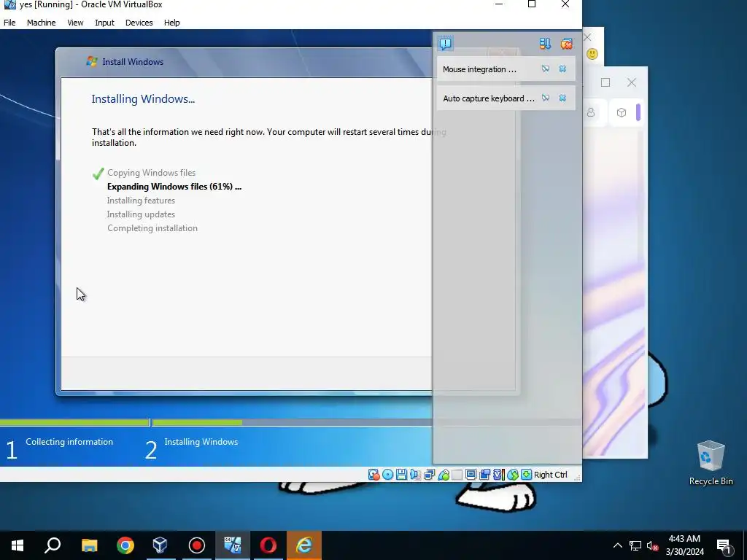Screen dimensions: 747x560
Task: Click the Installing updates step text
Action: coord(141,214)
